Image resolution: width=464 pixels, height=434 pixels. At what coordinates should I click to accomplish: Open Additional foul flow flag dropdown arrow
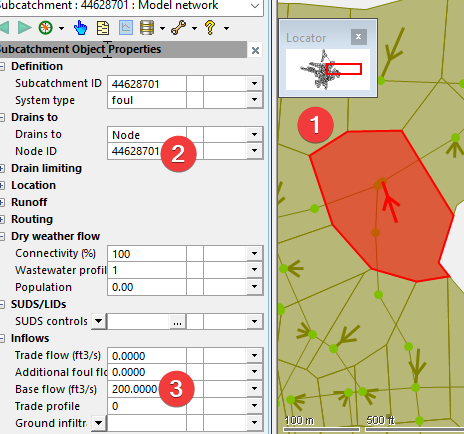coord(254,372)
